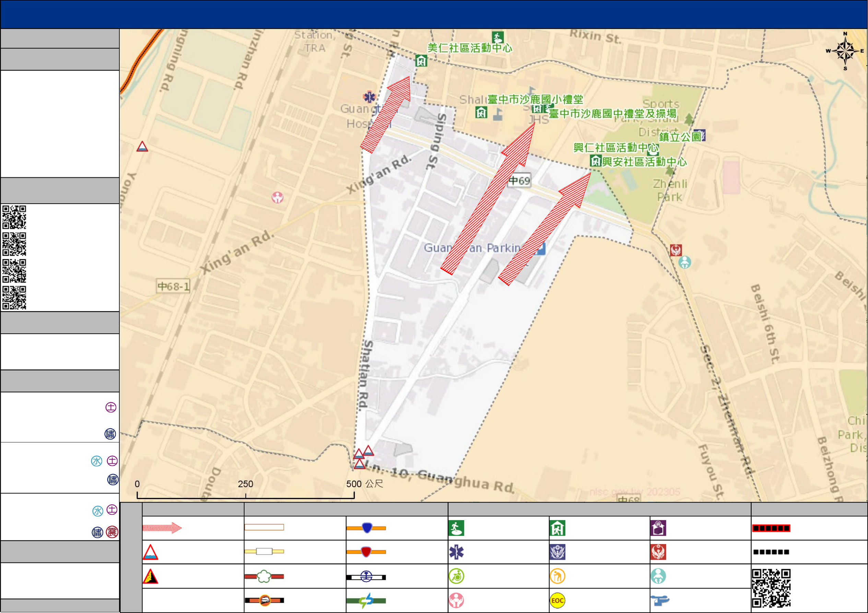Image resolution: width=868 pixels, height=613 pixels.
Task: Click the red evacuation arrow legend symbol
Action: click(x=162, y=528)
